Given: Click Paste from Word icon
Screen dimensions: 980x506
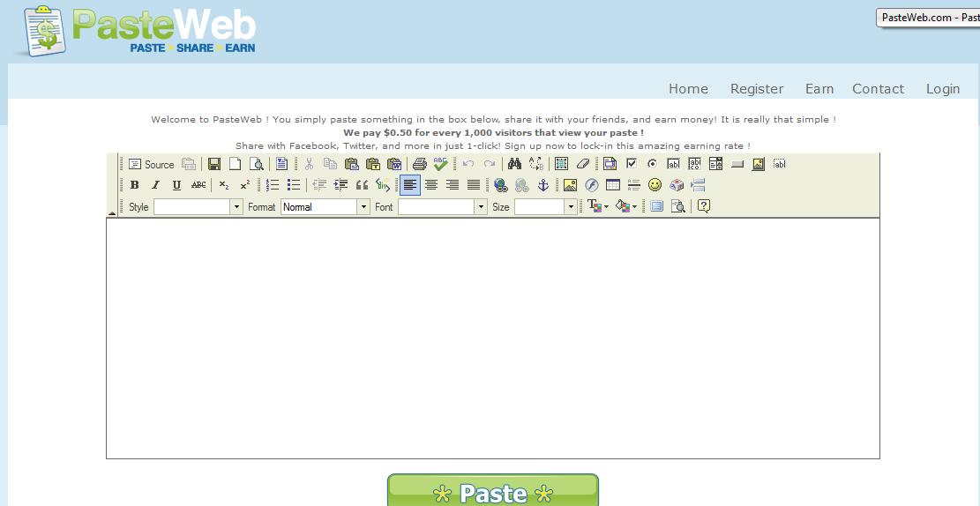Looking at the screenshot, I should pos(393,164).
